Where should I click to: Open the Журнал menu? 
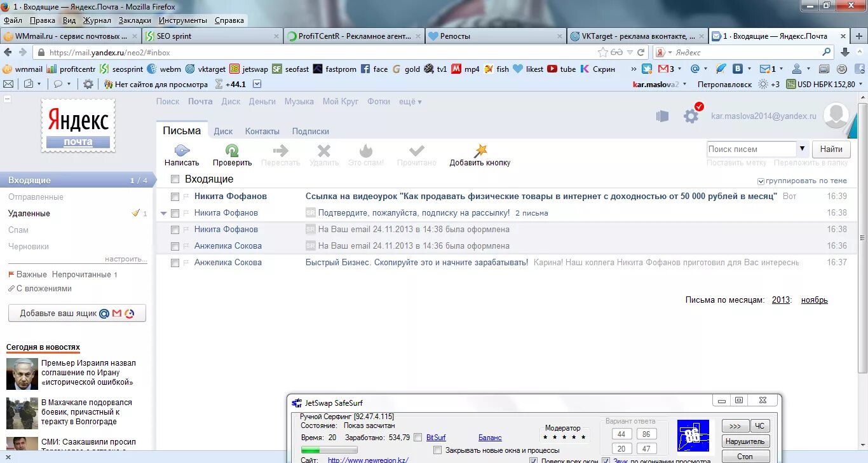(97, 20)
